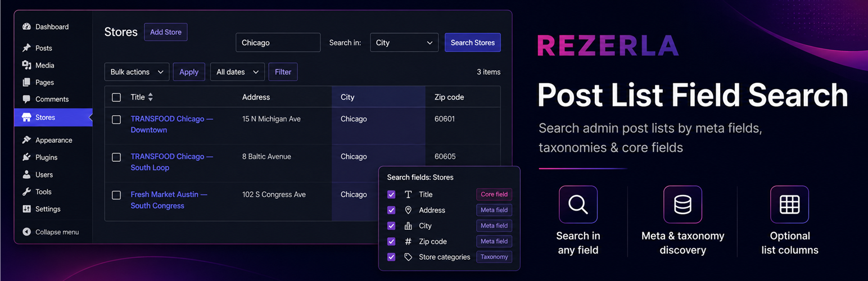Screen dimensions: 868x281
Task: Click the database Meta & taxonomy discovery icon
Action: [x=682, y=205]
